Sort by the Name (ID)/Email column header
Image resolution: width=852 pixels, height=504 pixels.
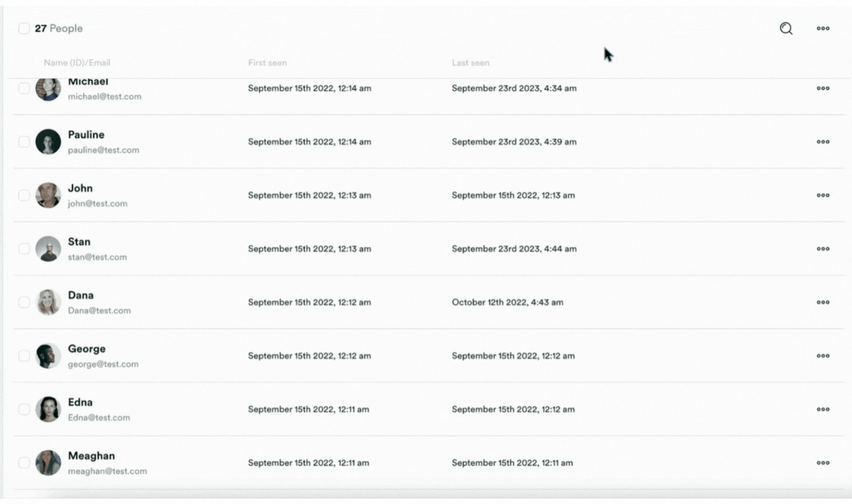(x=77, y=63)
